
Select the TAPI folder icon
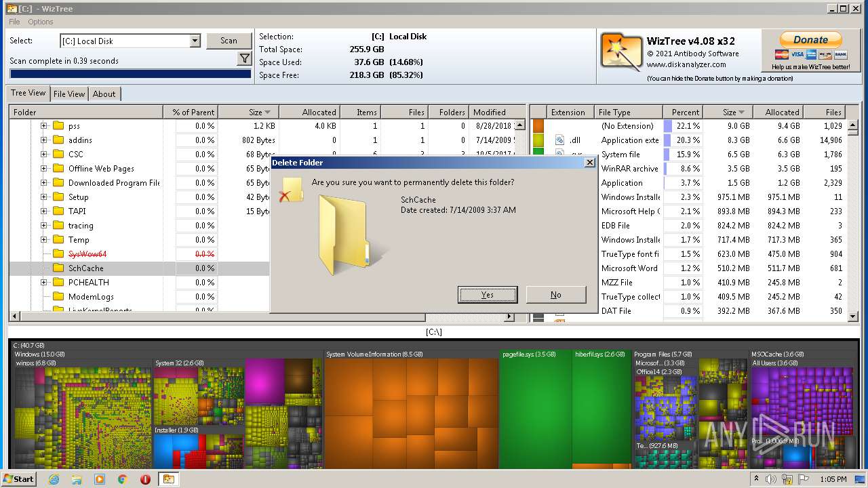tap(58, 211)
